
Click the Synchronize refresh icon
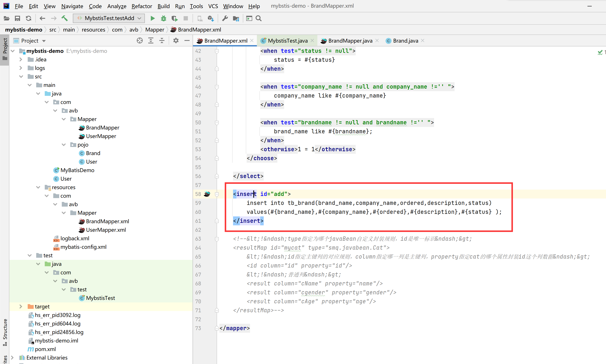29,18
